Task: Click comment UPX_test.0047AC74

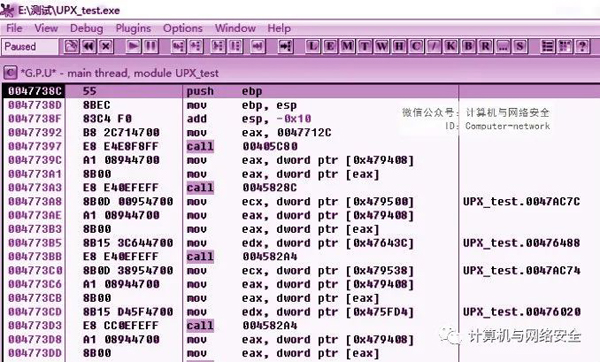Action: pos(521,270)
